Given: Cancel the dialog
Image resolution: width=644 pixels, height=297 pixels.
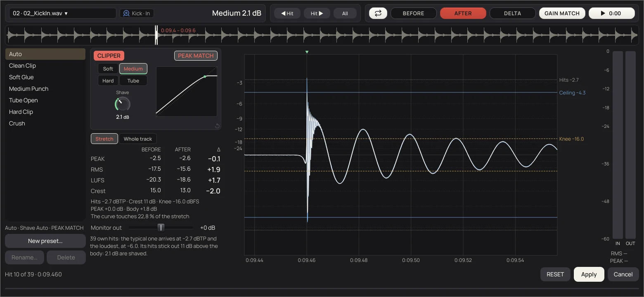Looking at the screenshot, I should tap(623, 274).
